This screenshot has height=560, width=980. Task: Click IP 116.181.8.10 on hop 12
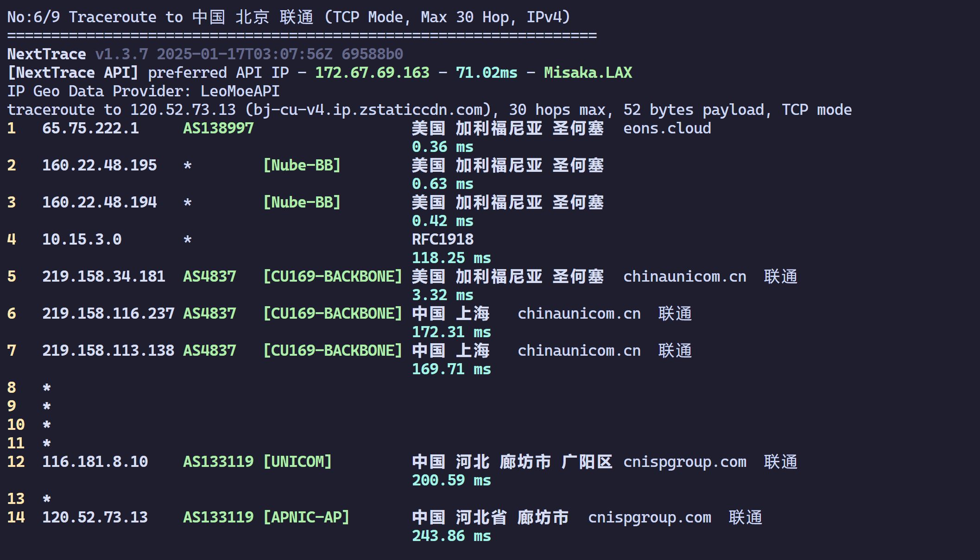tap(95, 462)
